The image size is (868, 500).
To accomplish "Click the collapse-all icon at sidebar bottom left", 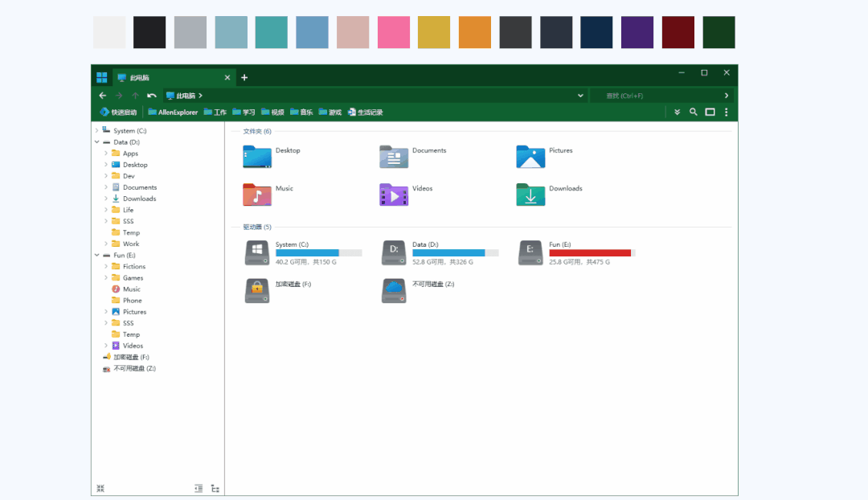I will [100, 489].
